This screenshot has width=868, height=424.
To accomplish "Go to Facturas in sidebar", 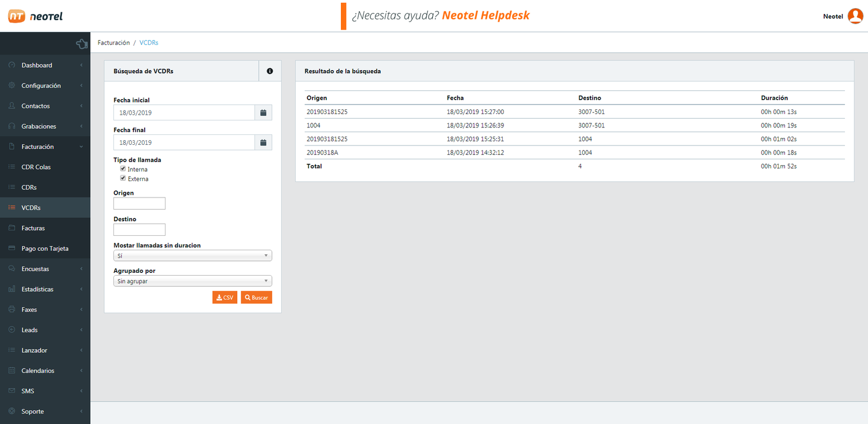I will coord(33,228).
